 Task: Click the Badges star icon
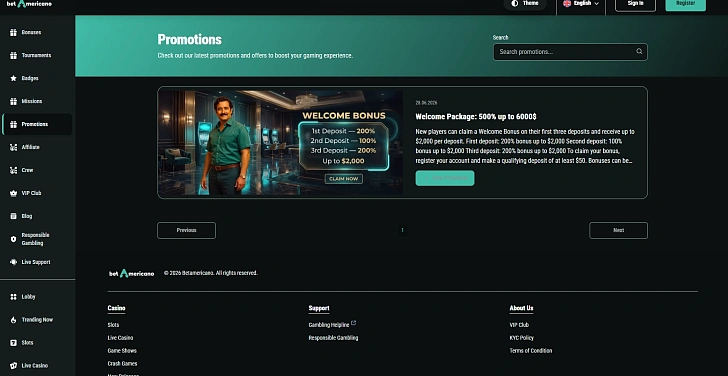(13, 78)
